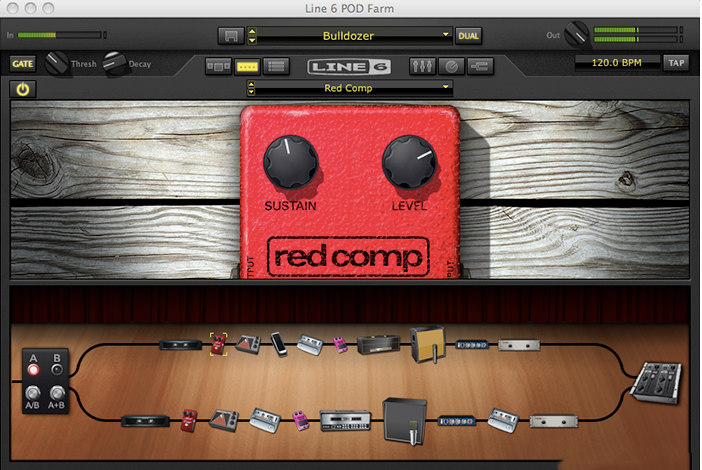Select the yellow panel view button
The width and height of the screenshot is (702, 470).
(x=247, y=67)
